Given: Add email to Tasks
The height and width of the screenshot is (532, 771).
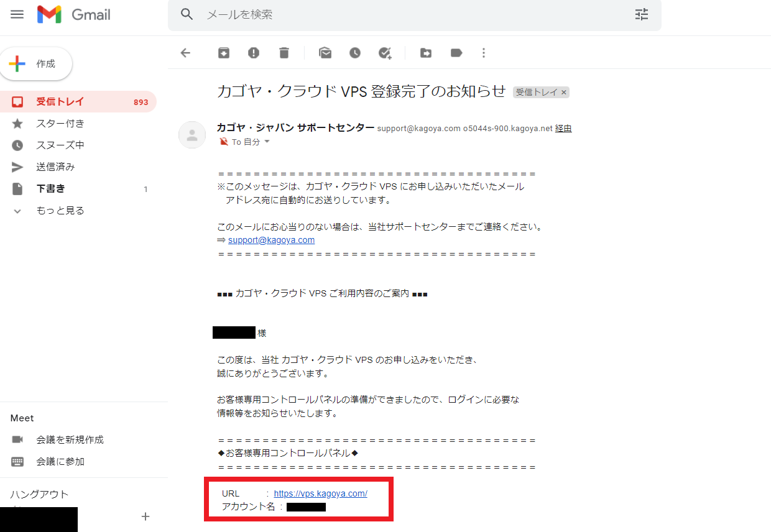Looking at the screenshot, I should [x=386, y=53].
